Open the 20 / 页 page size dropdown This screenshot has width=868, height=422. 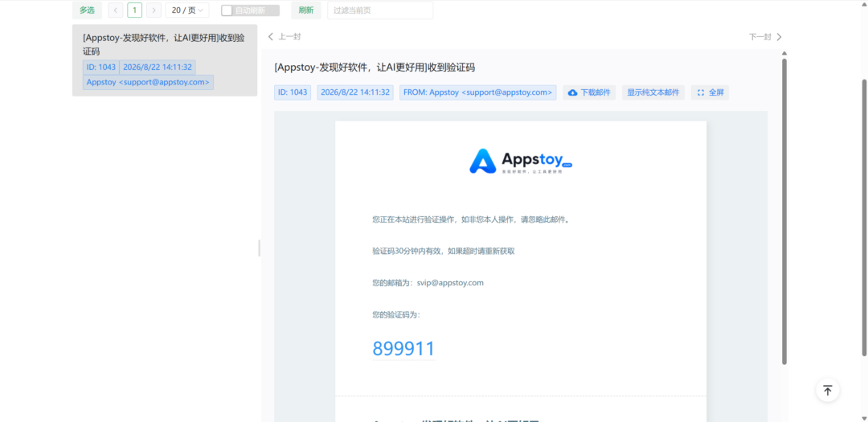tap(187, 10)
